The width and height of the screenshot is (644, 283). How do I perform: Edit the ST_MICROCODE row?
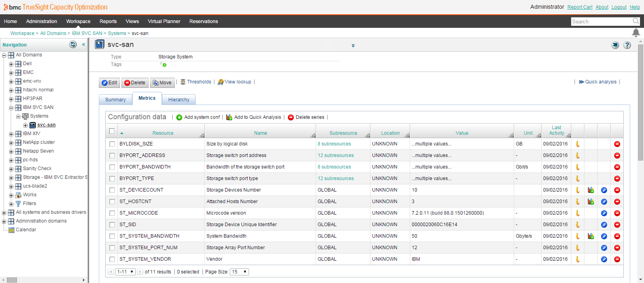pos(604,213)
